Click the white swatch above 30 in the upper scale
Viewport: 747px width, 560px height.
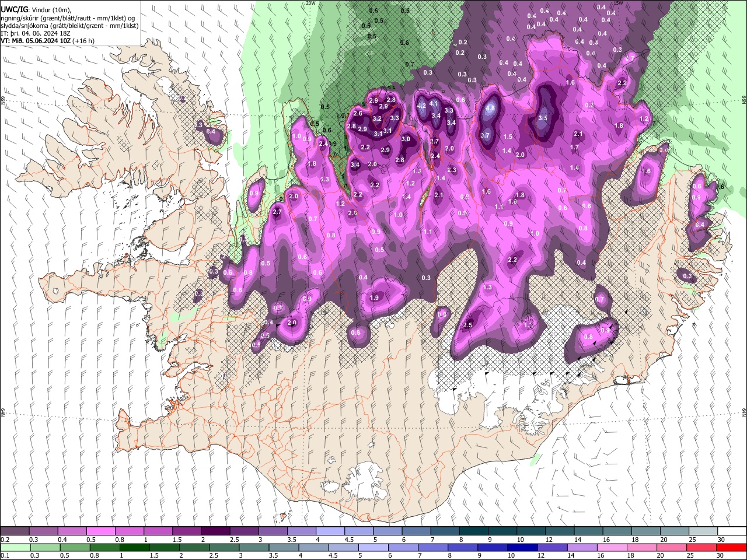point(732,531)
